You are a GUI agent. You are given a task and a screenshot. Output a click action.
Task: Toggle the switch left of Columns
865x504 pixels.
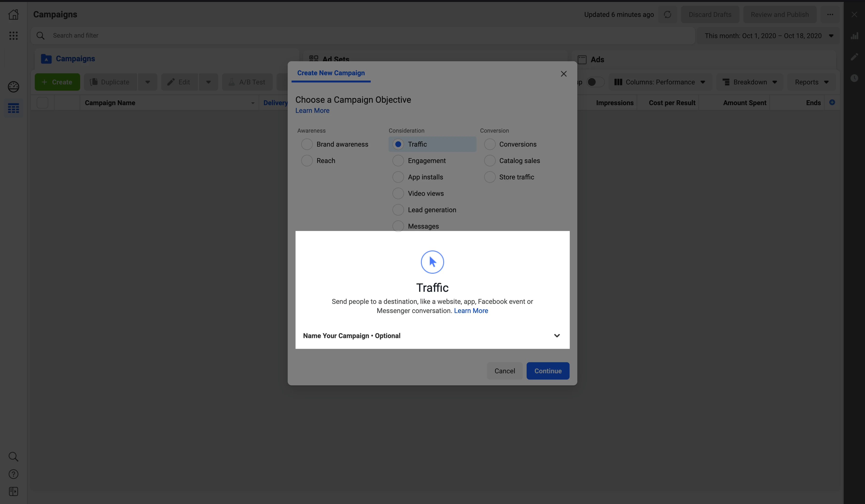[596, 82]
